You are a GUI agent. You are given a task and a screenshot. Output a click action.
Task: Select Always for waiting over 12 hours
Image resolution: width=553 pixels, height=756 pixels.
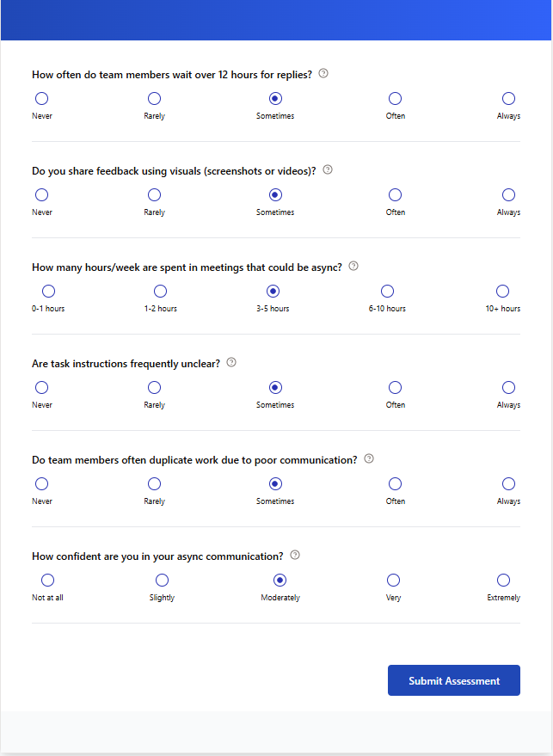tap(507, 98)
